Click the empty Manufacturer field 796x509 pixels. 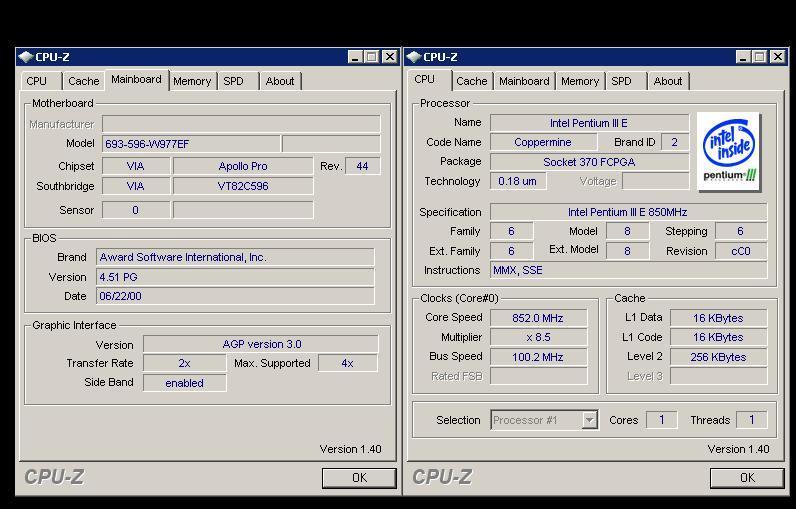tap(241, 124)
